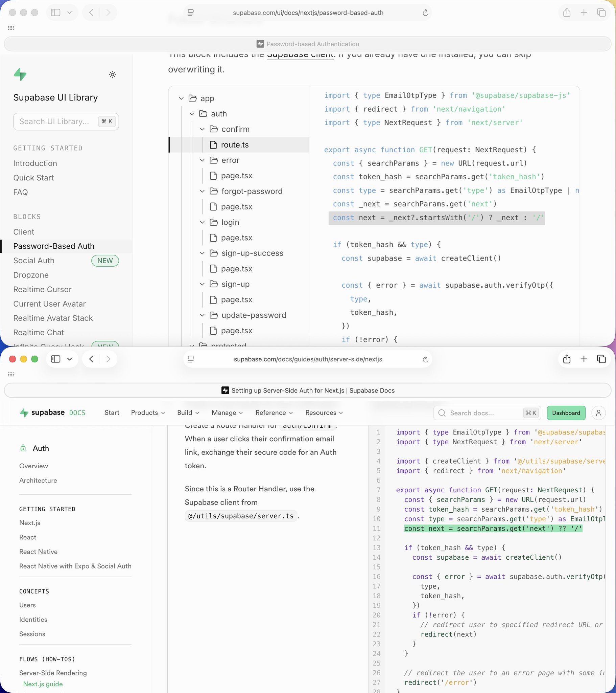This screenshot has width=616, height=693.
Task: Open a new tab in the bottom Safari window
Action: pos(584,359)
